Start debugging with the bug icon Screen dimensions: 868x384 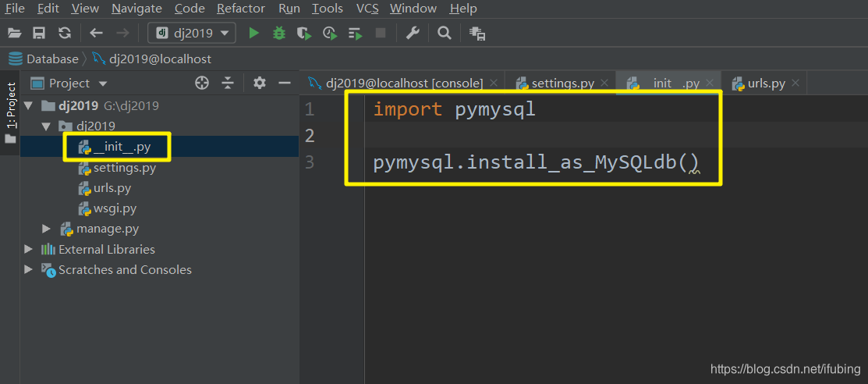[x=279, y=34]
